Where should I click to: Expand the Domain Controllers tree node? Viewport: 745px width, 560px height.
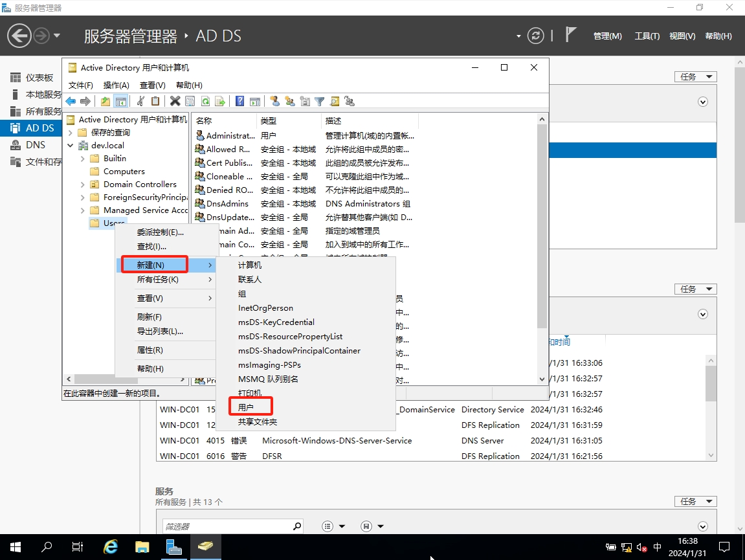pos(83,185)
